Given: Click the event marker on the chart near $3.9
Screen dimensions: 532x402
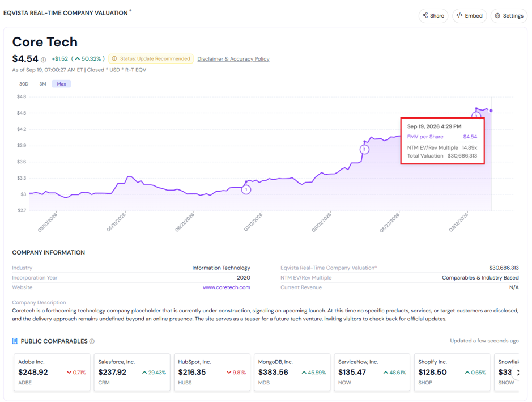Looking at the screenshot, I should pos(364,149).
